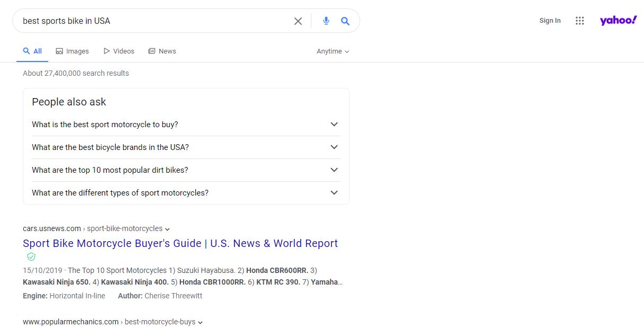Screen dimensions: 644x327
Task: Expand 'What are the different types of sport motorcycles?'
Action: point(186,193)
